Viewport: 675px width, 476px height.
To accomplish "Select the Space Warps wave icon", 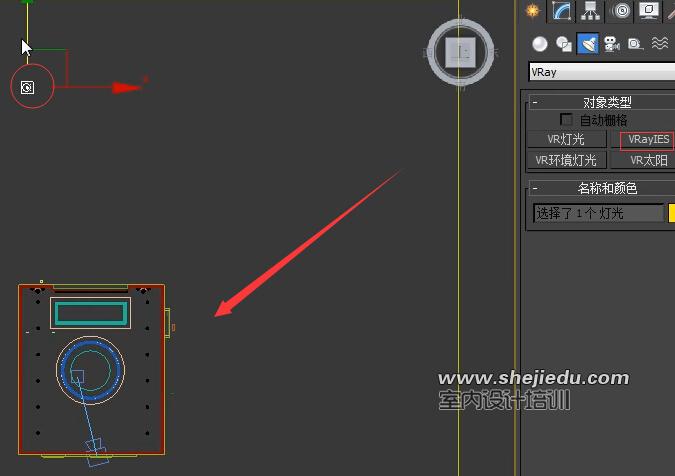I will click(x=659, y=43).
